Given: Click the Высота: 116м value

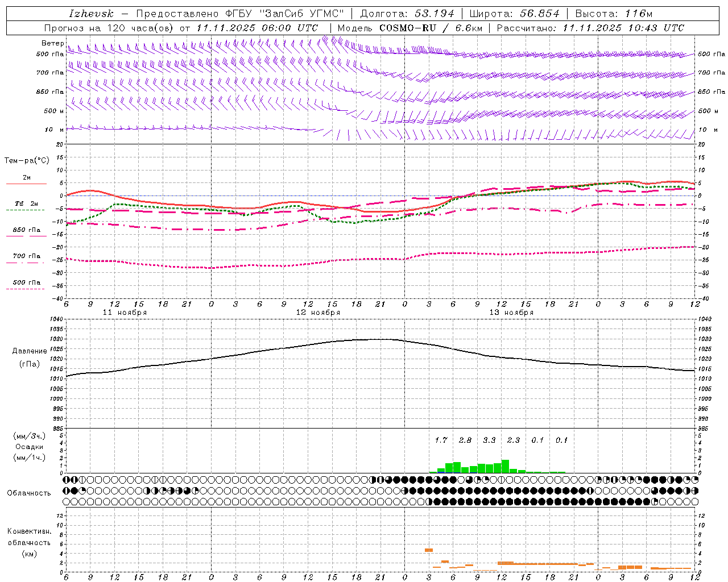Looking at the screenshot, I should click(x=614, y=14).
